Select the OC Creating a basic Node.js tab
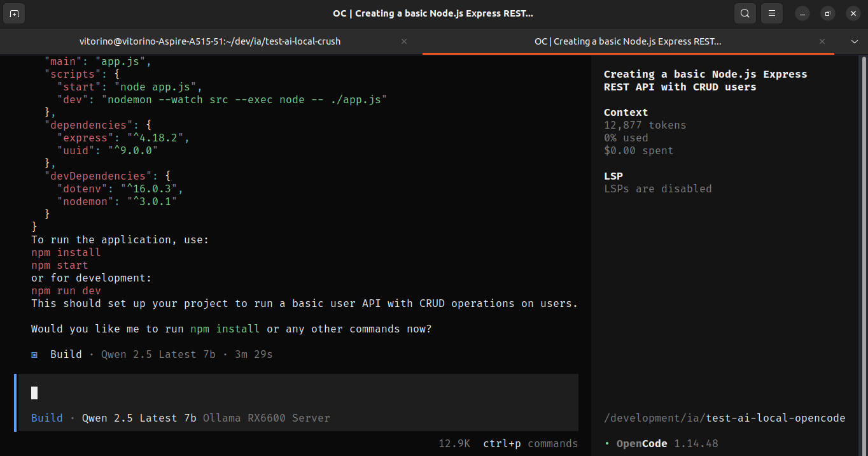868x456 pixels. [x=628, y=41]
